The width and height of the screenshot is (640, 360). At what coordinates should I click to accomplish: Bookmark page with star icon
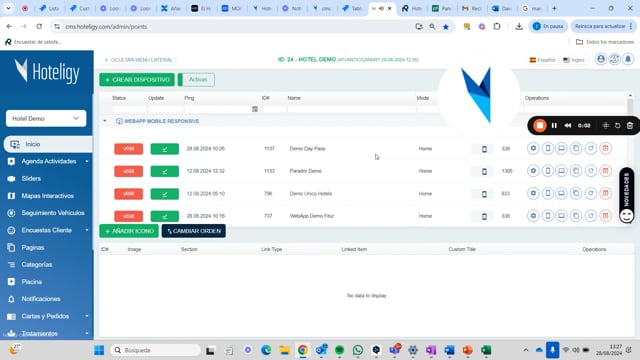(x=446, y=27)
